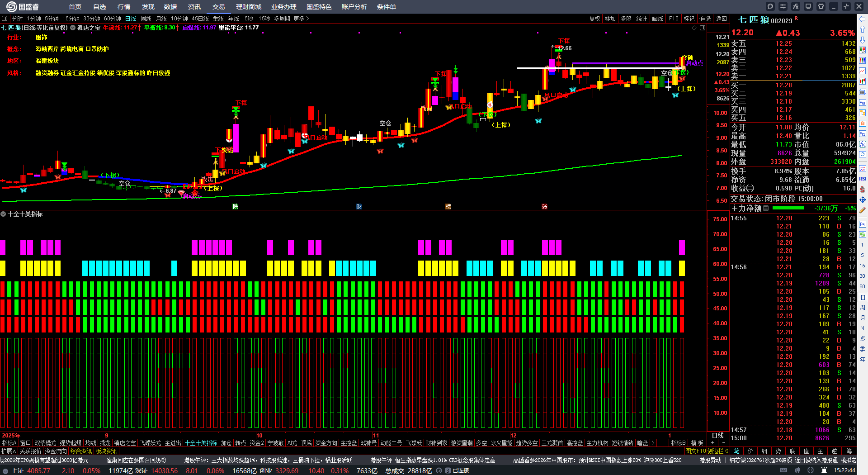Toggle the 画线 drawing mode button
The height and width of the screenshot is (475, 868).
pos(658,19)
